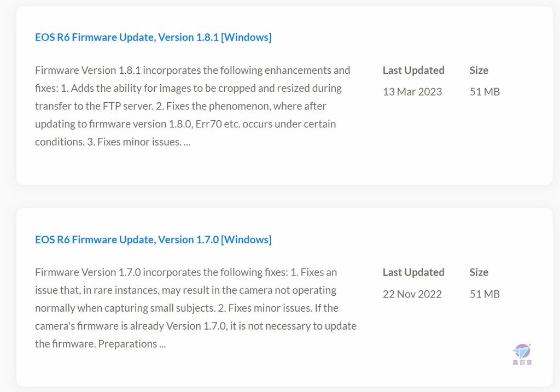The width and height of the screenshot is (560, 392).
Task: Select the Firmware Version 1.8.1 description text
Action: tap(192, 106)
